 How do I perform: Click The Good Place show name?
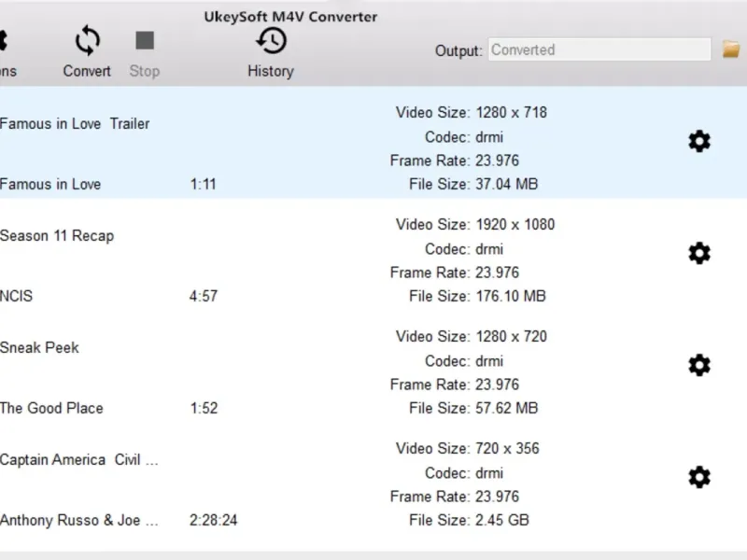click(x=51, y=408)
